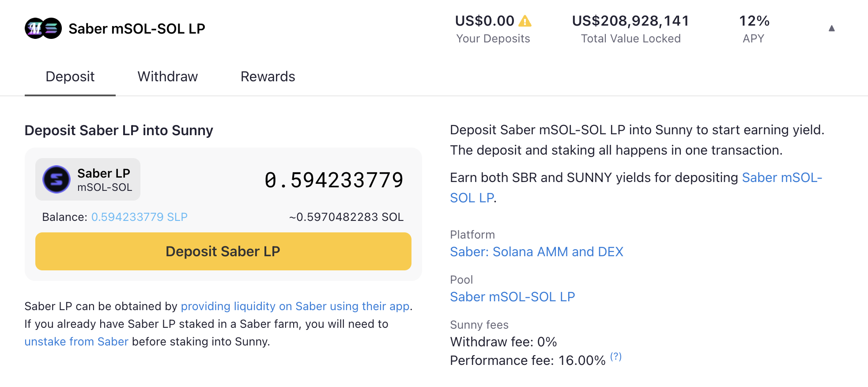Image resolution: width=868 pixels, height=387 pixels.
Task: Click the Saber LP token icon
Action: click(57, 179)
